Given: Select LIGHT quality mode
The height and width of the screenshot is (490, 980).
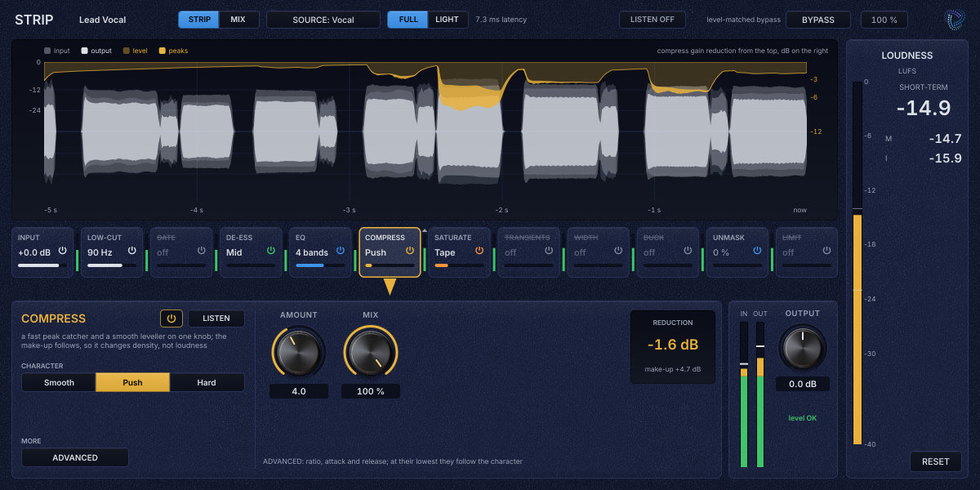Looking at the screenshot, I should (x=448, y=20).
